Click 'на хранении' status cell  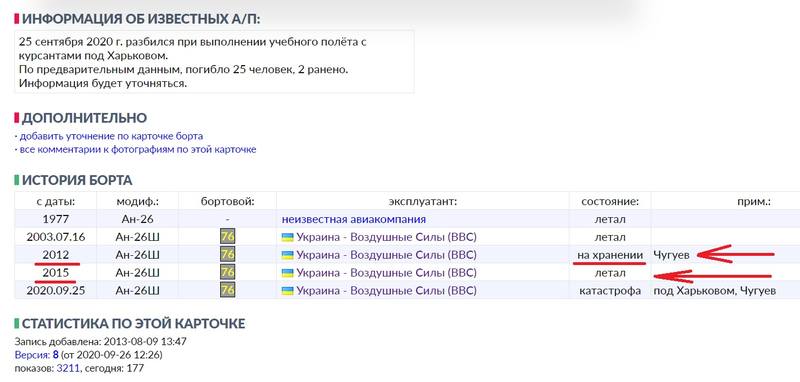pyautogui.click(x=610, y=255)
